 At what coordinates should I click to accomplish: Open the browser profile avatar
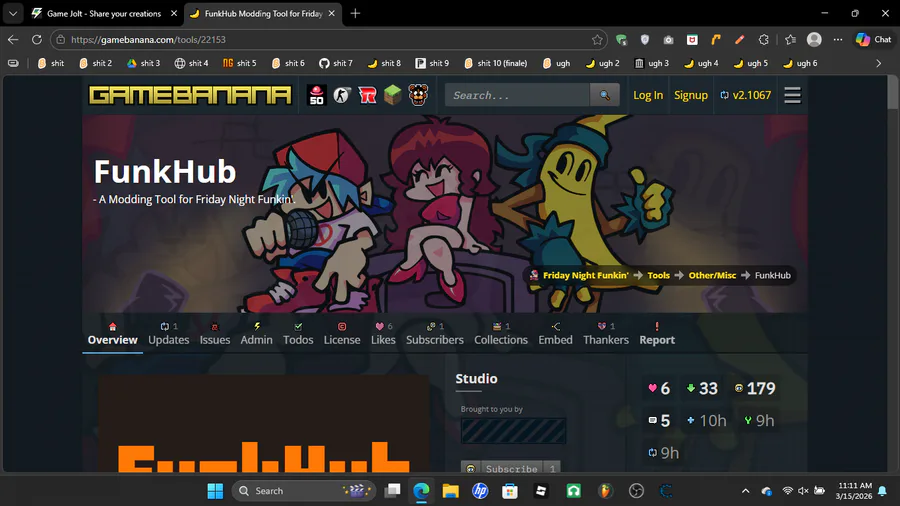coord(814,40)
